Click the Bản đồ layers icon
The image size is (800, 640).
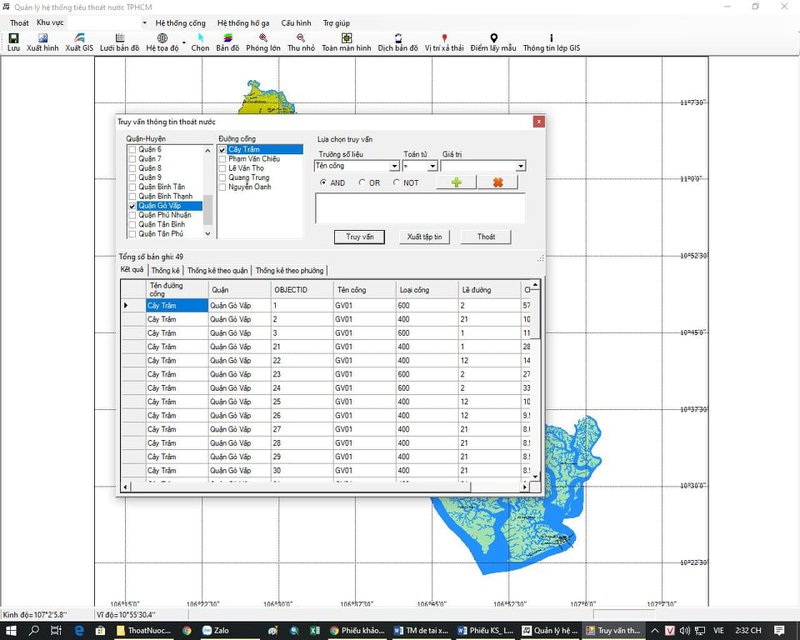pyautogui.click(x=228, y=38)
